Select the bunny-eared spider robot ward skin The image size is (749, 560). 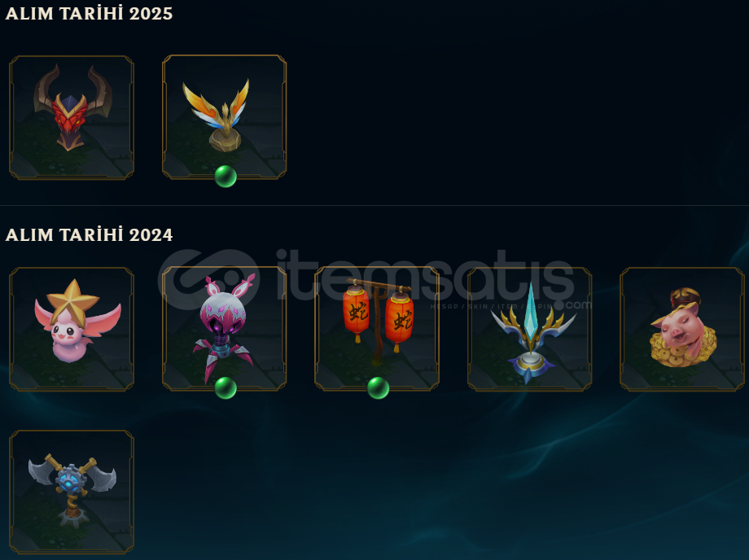point(225,329)
